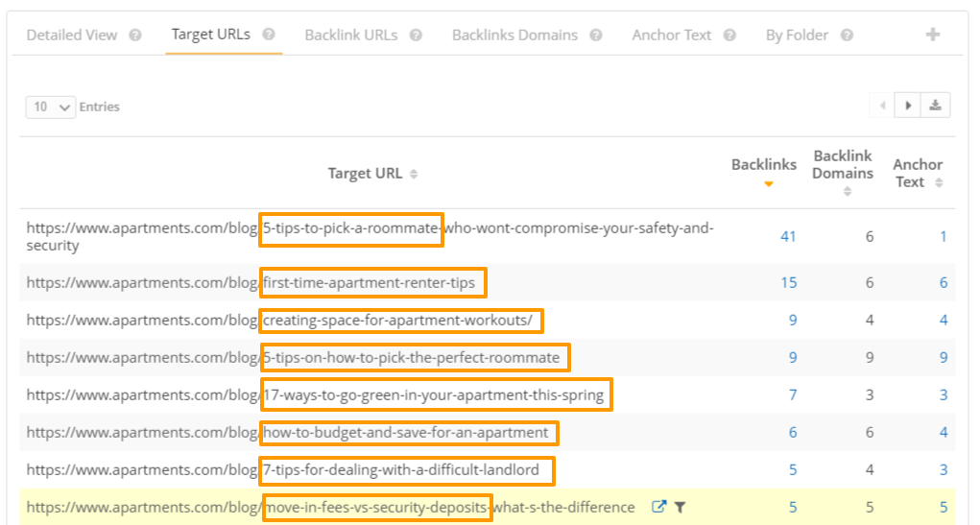This screenshot has height=525, width=980.
Task: Open anchor text count 4 for creating-space-for-apartment-workouts
Action: coord(944,320)
